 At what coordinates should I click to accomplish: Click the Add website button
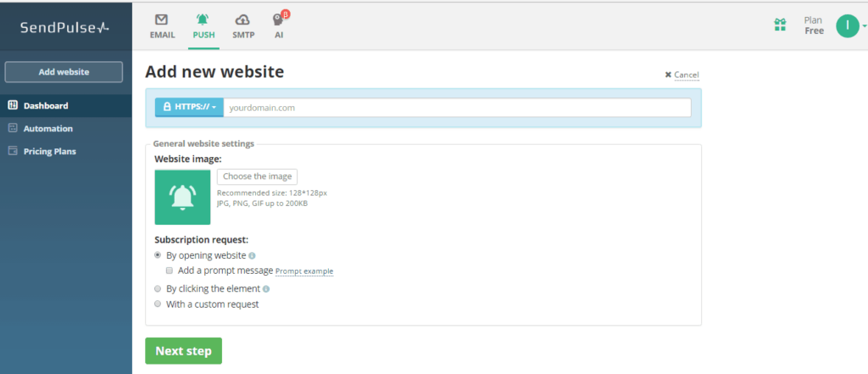[x=64, y=72]
